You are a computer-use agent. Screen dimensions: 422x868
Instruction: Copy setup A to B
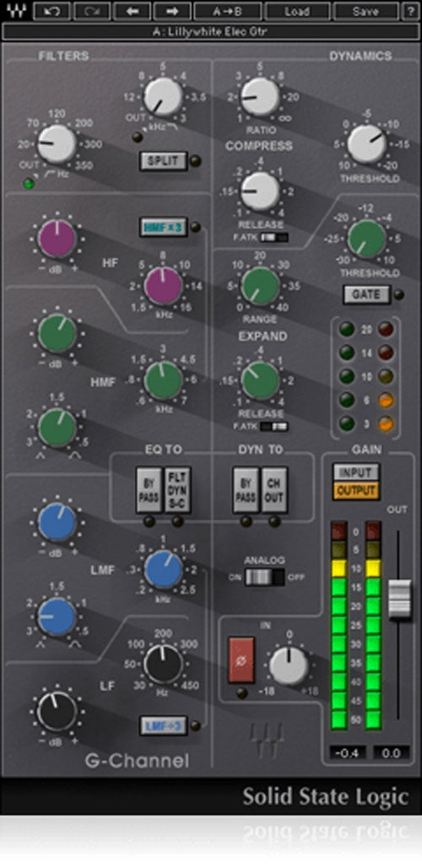tap(228, 11)
